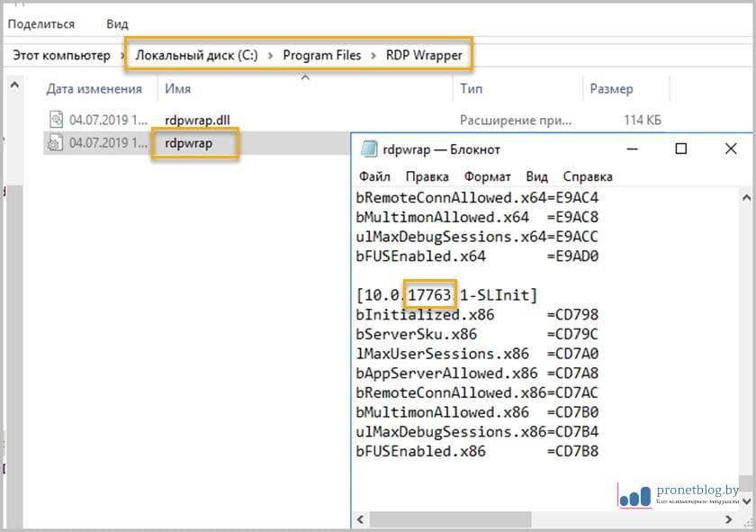Place cursor on ulMaxDebugSessions.x64=E9ACC line
Viewport: 756px width, 532px height.
[x=477, y=237]
